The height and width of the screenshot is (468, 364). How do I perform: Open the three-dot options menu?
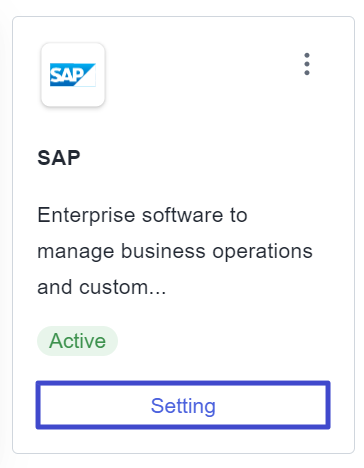307,64
